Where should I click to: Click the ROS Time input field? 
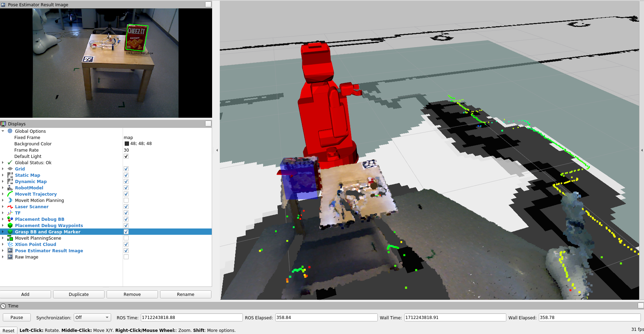coord(191,317)
